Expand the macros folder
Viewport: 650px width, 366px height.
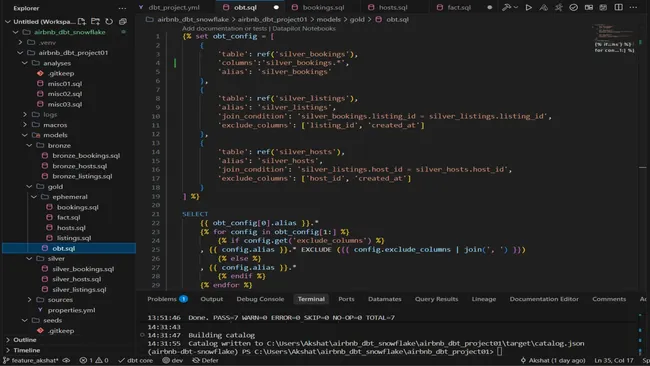coord(25,125)
